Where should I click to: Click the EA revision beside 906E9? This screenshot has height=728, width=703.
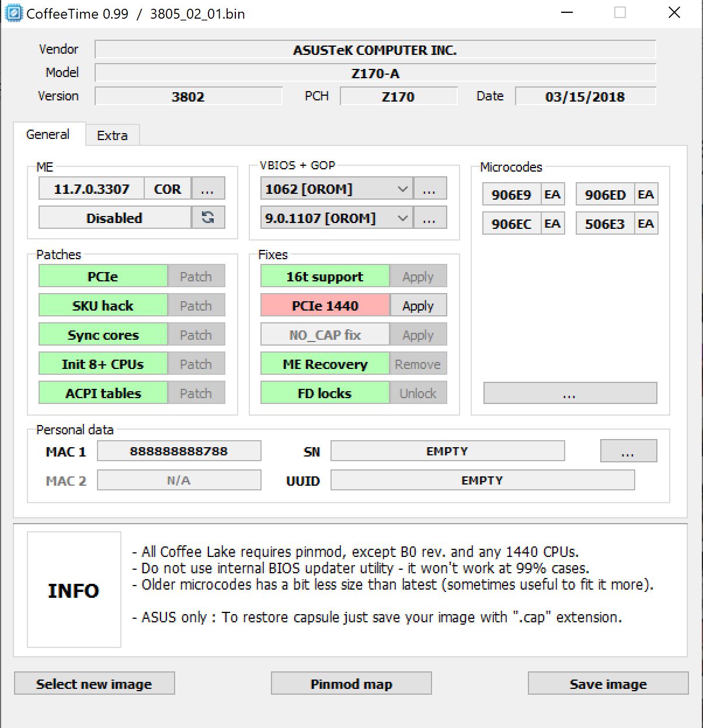point(552,194)
